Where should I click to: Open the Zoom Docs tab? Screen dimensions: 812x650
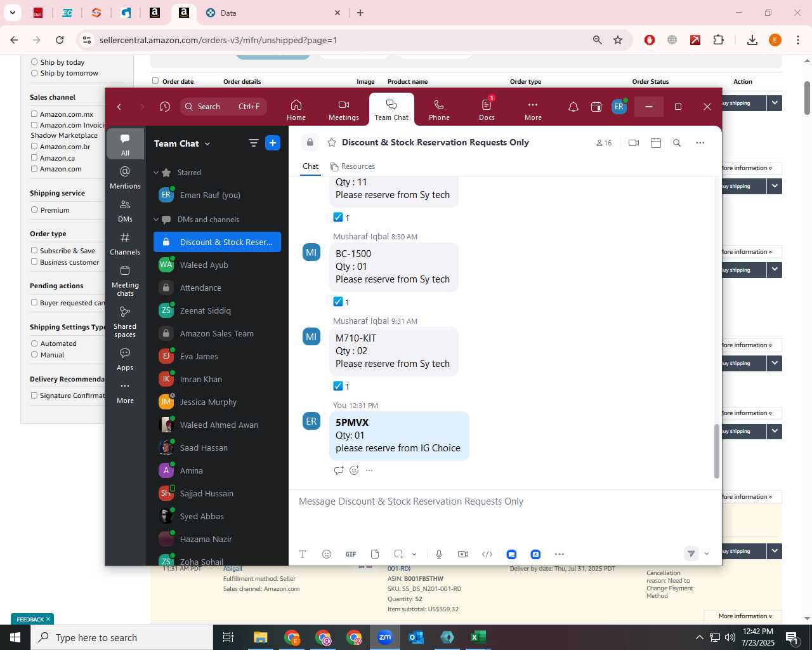coord(487,110)
